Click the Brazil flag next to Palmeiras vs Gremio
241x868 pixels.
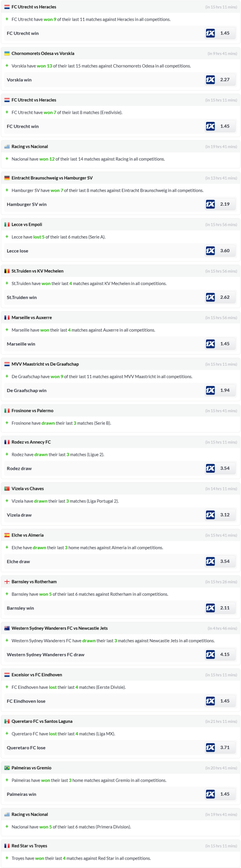[x=7, y=768]
